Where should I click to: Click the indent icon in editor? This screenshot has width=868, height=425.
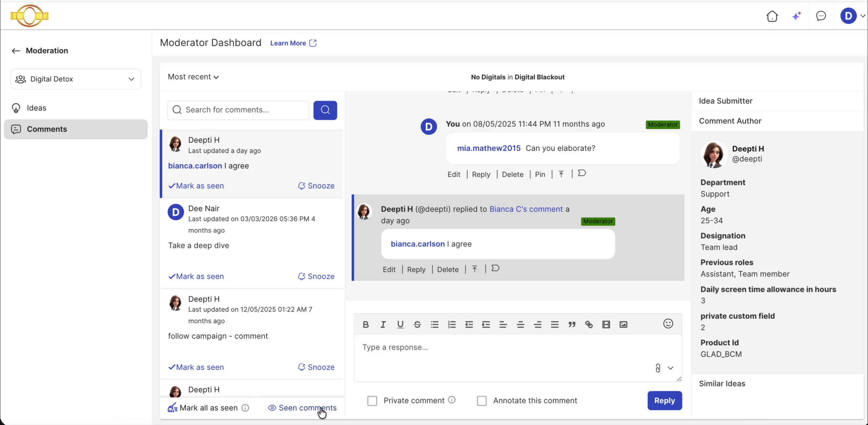click(x=486, y=324)
